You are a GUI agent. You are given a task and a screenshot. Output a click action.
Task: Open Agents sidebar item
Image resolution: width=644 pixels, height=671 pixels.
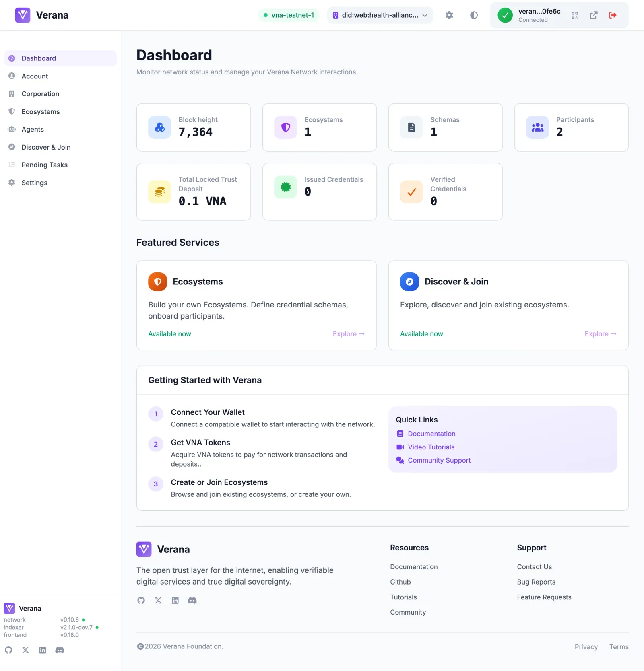pos(60,130)
